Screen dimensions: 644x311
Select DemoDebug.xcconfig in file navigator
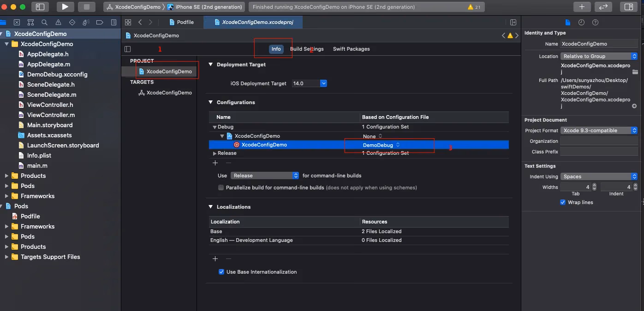(57, 74)
